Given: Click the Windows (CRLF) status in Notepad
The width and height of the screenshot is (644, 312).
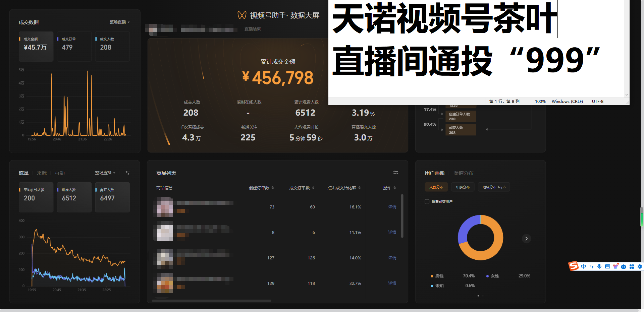Looking at the screenshot, I should click(x=567, y=102).
